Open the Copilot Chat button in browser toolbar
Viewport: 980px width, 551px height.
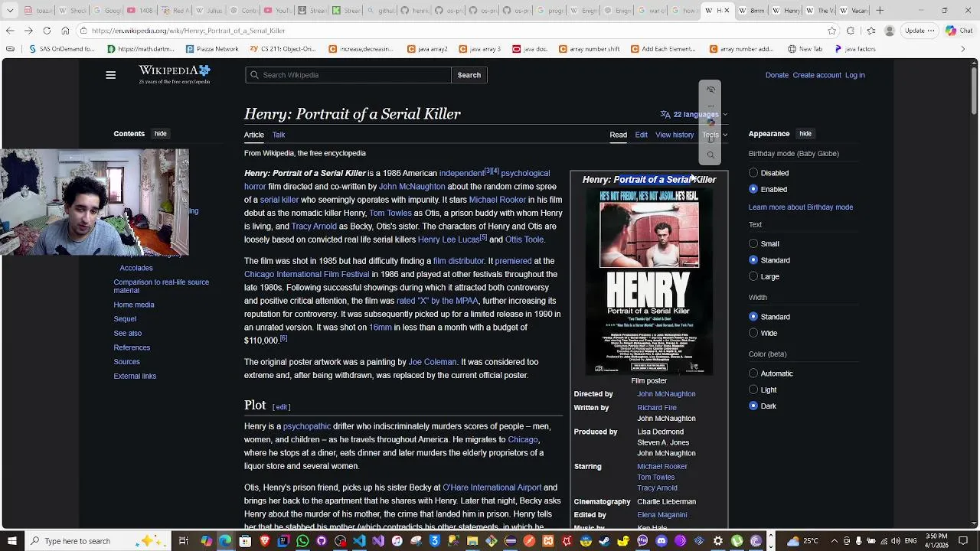pyautogui.click(x=959, y=31)
